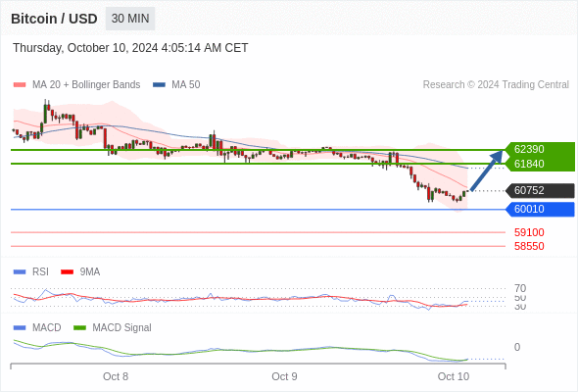Click the Bitcoin / USD title

(54, 19)
